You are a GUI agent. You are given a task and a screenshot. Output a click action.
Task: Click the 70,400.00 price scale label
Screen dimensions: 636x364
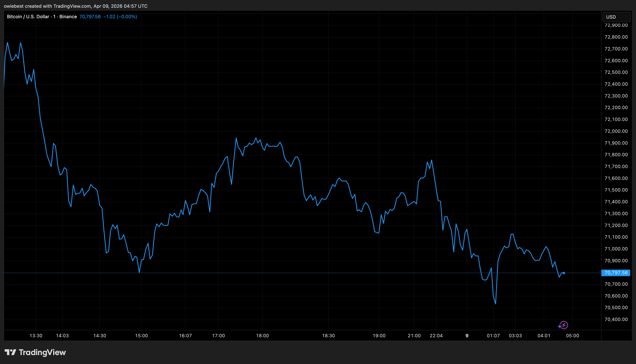pyautogui.click(x=616, y=319)
